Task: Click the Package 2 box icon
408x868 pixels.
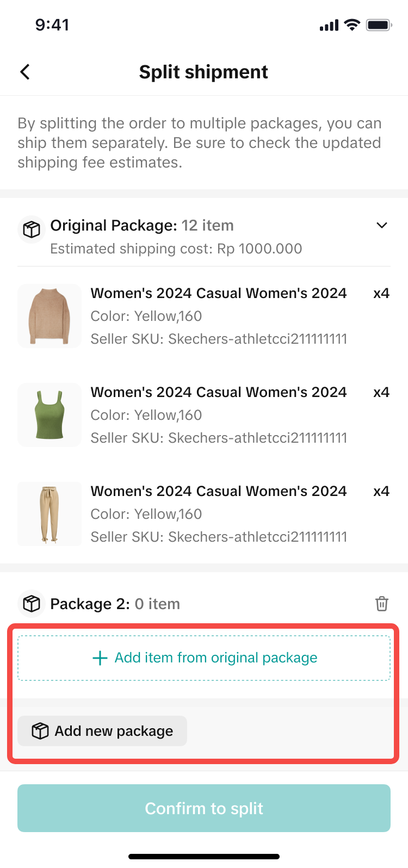Action: pyautogui.click(x=31, y=604)
